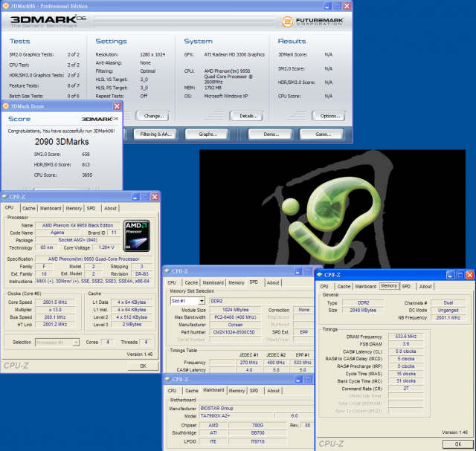The width and height of the screenshot is (476, 451).
Task: Click the AMD Phenom processor logo
Action: (137, 236)
